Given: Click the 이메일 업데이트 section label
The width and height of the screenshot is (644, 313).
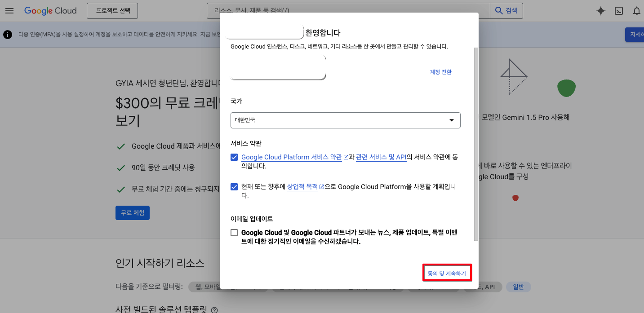Looking at the screenshot, I should click(x=252, y=219).
